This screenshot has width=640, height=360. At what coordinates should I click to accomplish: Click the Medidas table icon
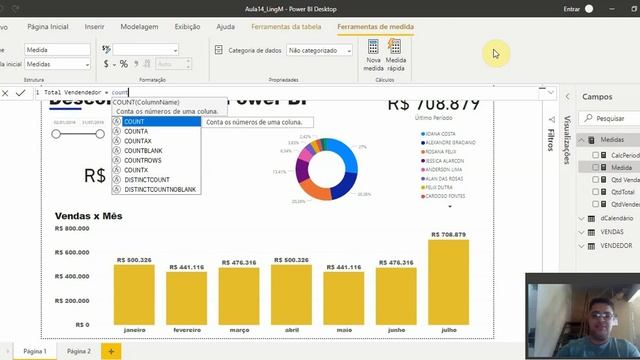591,140
